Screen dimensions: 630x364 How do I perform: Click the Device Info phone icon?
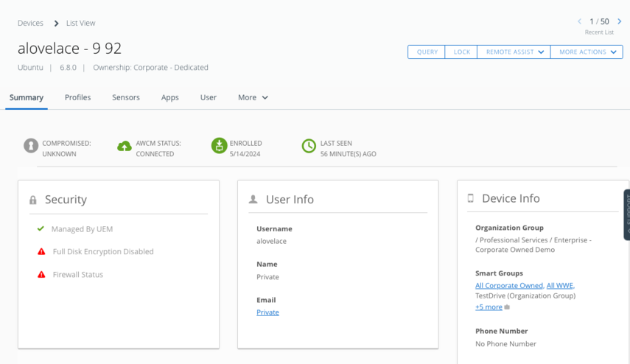[x=471, y=198]
